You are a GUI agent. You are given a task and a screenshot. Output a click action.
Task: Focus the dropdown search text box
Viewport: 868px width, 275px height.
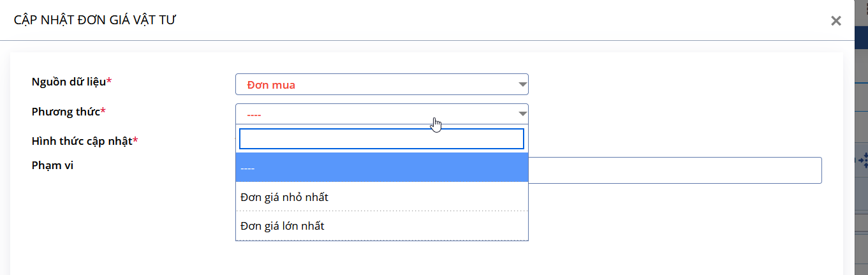(381, 138)
